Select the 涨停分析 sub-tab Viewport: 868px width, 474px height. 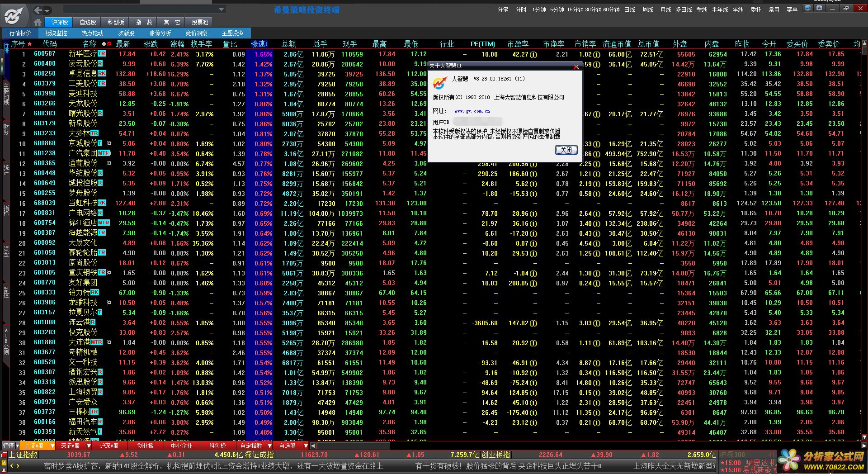pyautogui.click(x=160, y=33)
